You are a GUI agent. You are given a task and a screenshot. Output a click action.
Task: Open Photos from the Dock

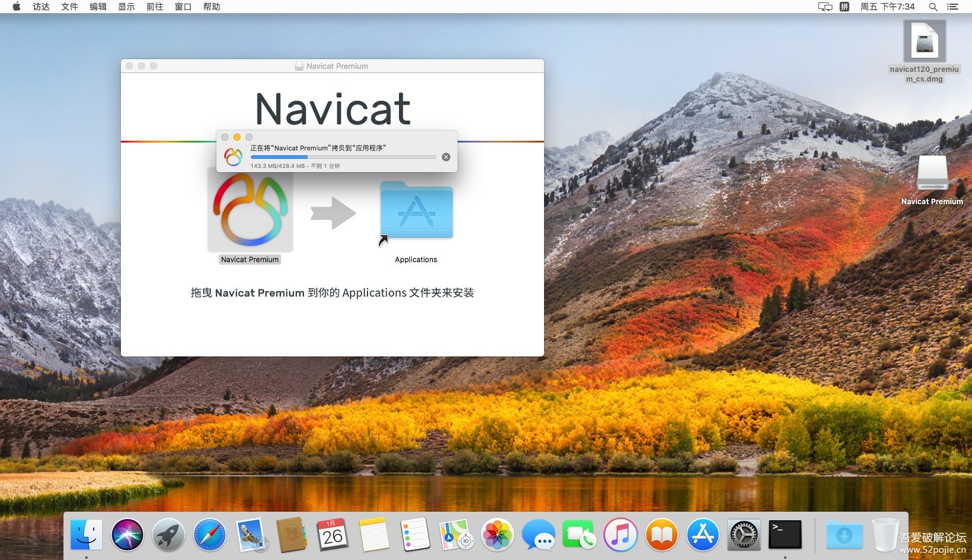(x=497, y=535)
